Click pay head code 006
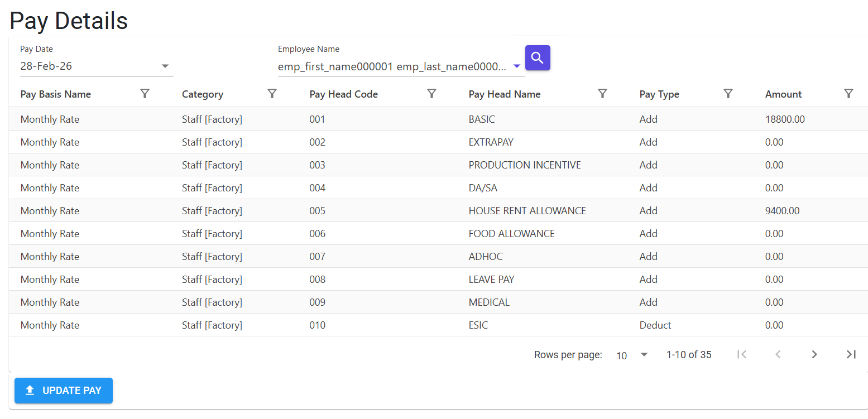Image resolution: width=868 pixels, height=419 pixels. click(317, 234)
